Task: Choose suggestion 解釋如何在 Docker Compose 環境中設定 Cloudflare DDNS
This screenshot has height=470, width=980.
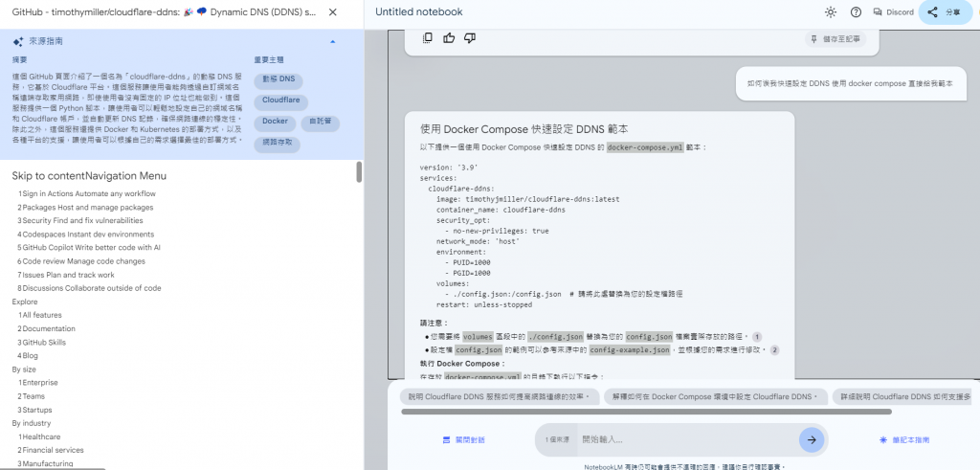Action: pos(716,397)
